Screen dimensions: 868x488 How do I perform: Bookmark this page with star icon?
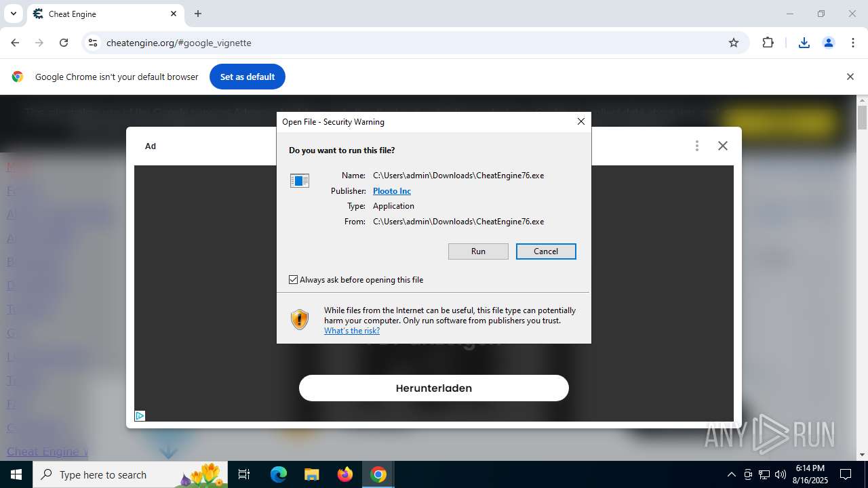[x=734, y=43]
